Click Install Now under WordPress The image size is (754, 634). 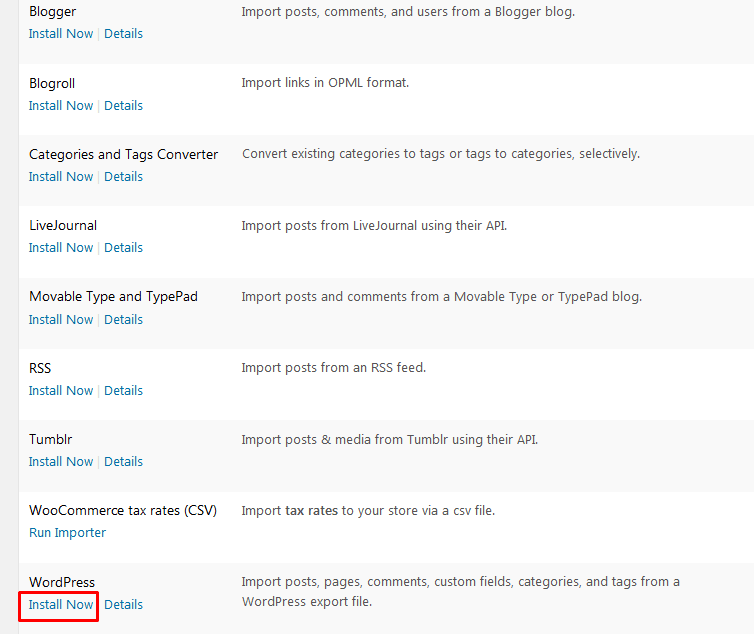point(61,605)
